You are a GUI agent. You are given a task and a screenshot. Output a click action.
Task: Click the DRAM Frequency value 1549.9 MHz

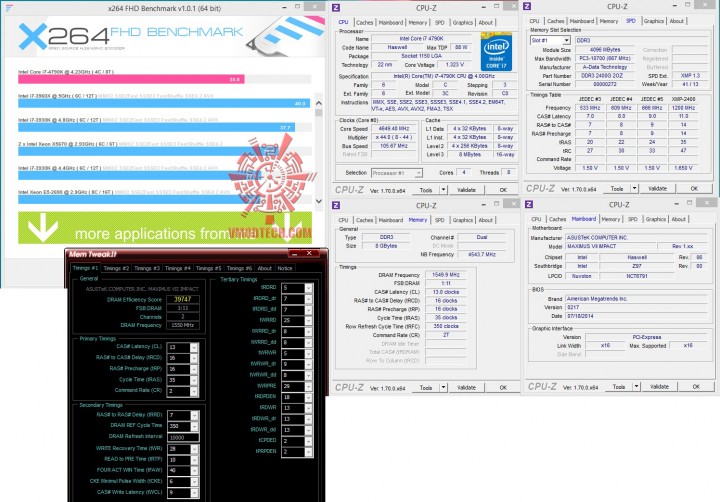445,275
